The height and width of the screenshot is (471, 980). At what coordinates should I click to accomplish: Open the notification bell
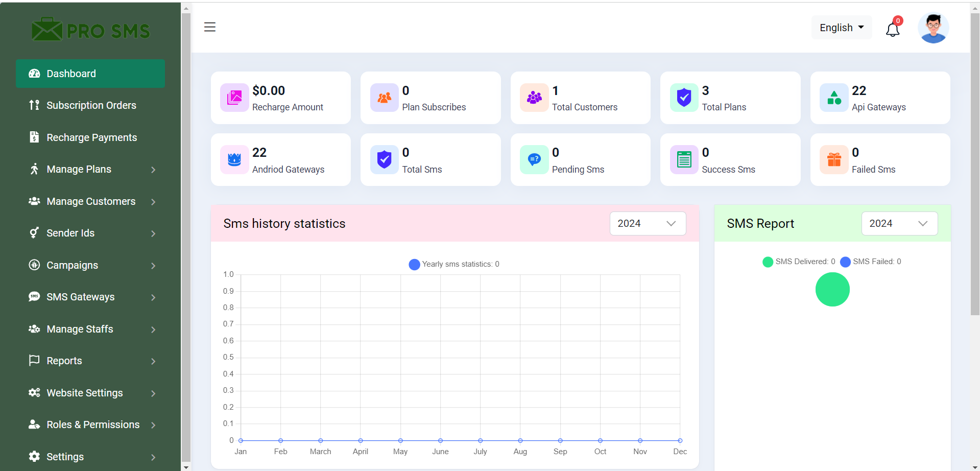click(892, 30)
